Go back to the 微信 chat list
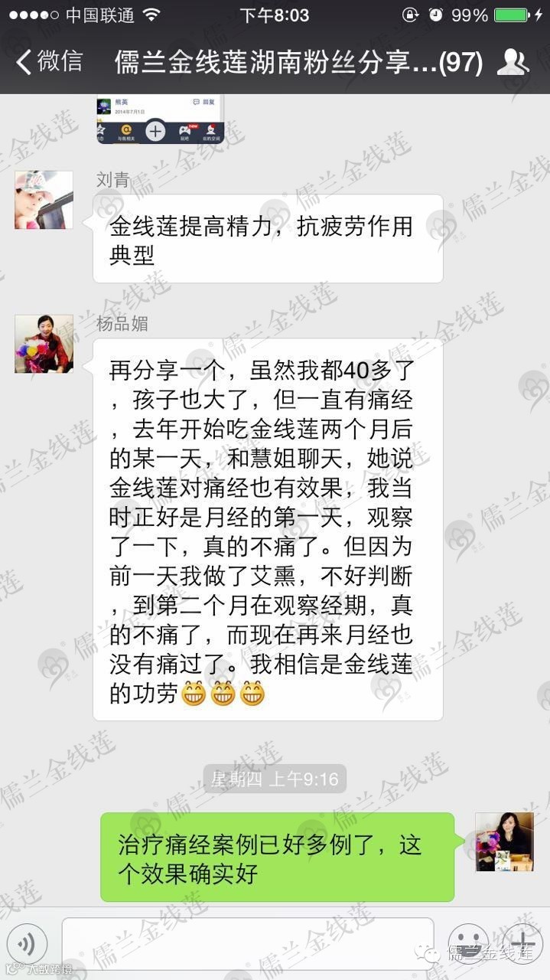 coord(48,61)
